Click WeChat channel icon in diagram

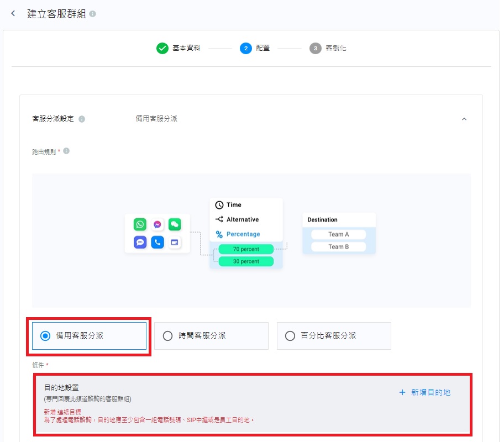[175, 224]
